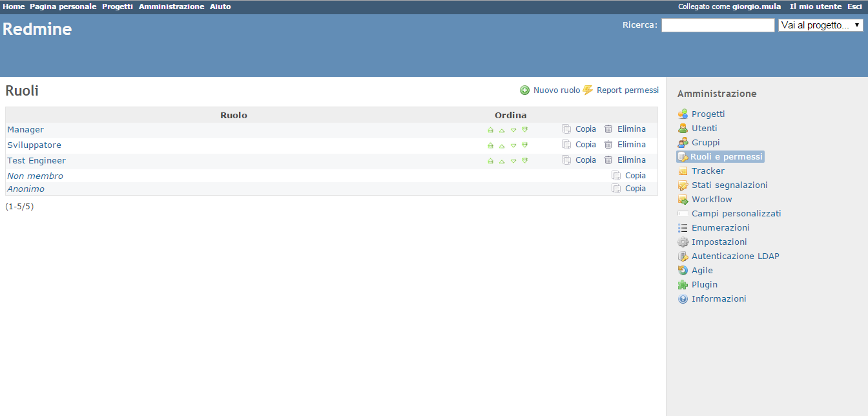
Task: Open Amministrazione in top menu
Action: pos(171,6)
